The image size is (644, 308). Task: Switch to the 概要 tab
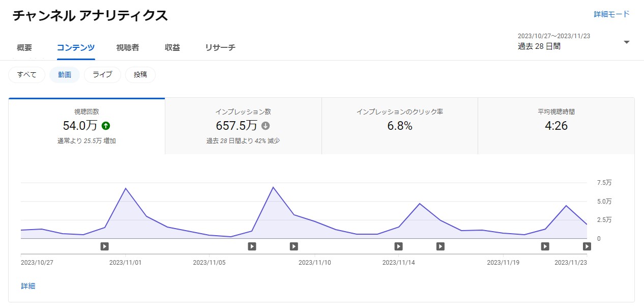[24, 48]
